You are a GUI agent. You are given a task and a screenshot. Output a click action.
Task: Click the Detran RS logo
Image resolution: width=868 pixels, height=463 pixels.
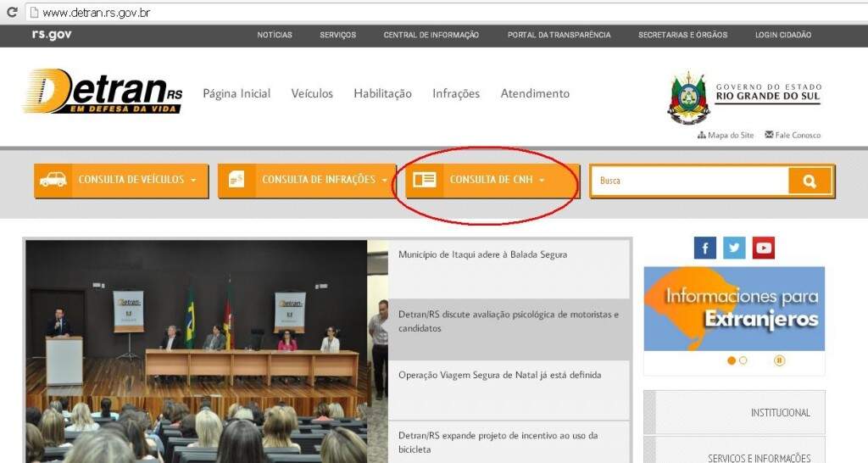(103, 92)
